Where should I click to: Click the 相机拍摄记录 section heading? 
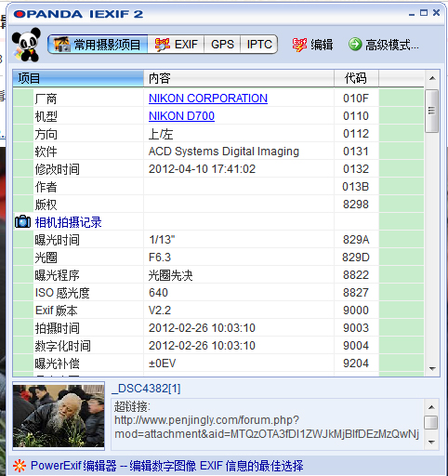[x=68, y=222]
